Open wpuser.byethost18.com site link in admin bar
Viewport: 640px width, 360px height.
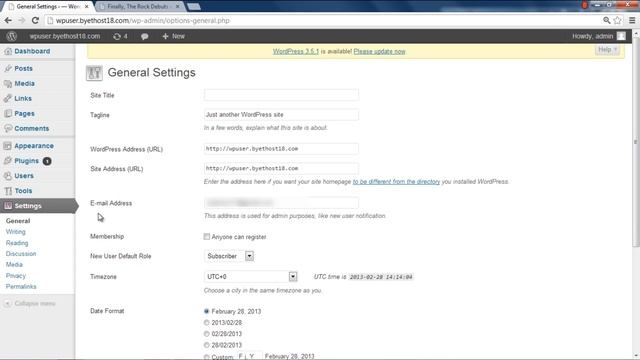64,36
